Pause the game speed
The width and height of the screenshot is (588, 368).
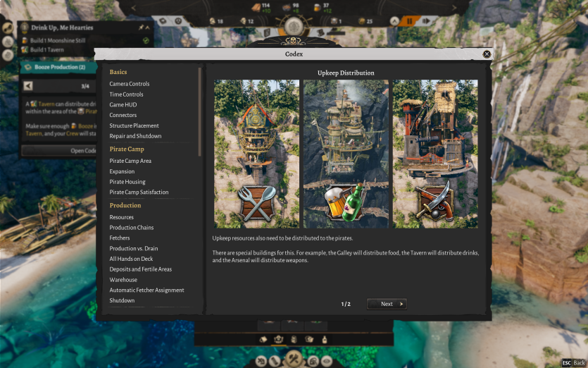point(409,21)
